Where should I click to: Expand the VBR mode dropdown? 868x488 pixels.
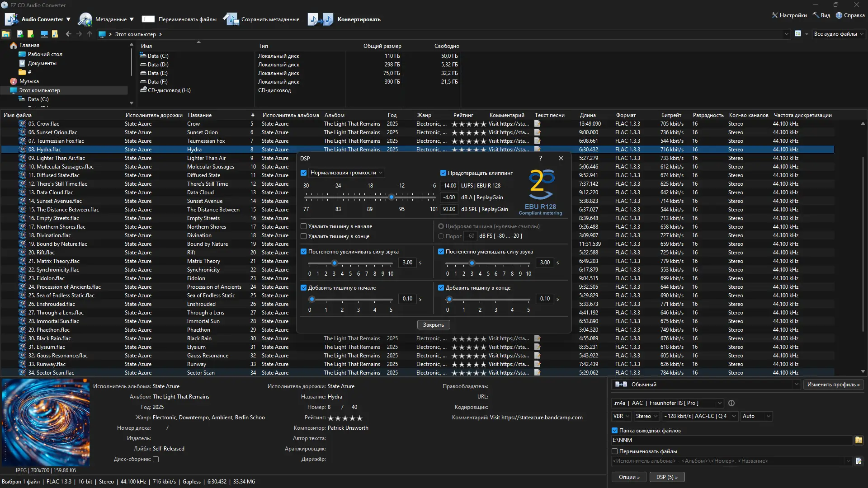click(x=621, y=416)
